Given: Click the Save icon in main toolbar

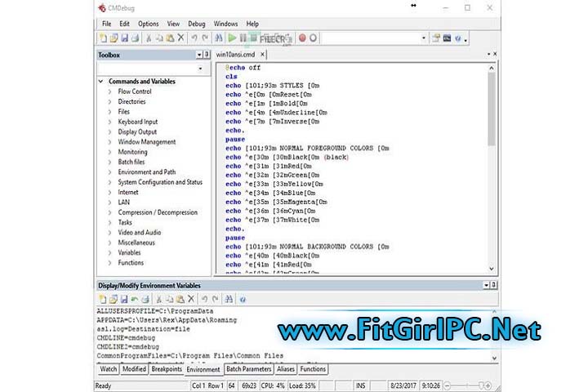Looking at the screenshot, I should pos(124,38).
